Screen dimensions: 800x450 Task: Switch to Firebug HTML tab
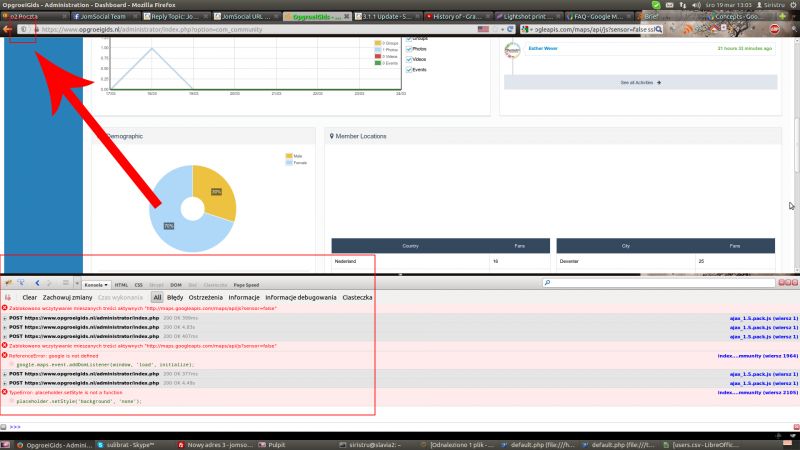pyautogui.click(x=120, y=284)
